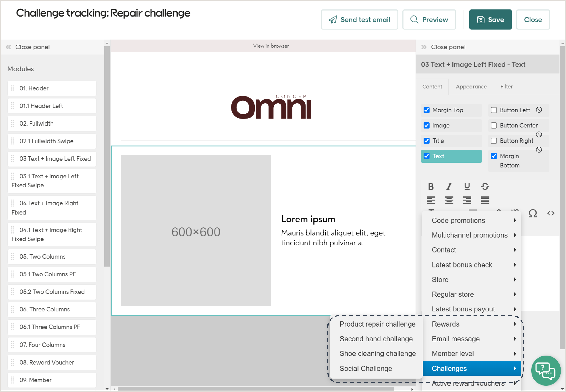Uncheck the Margin Top checkbox
The image size is (566, 392).
click(x=427, y=110)
